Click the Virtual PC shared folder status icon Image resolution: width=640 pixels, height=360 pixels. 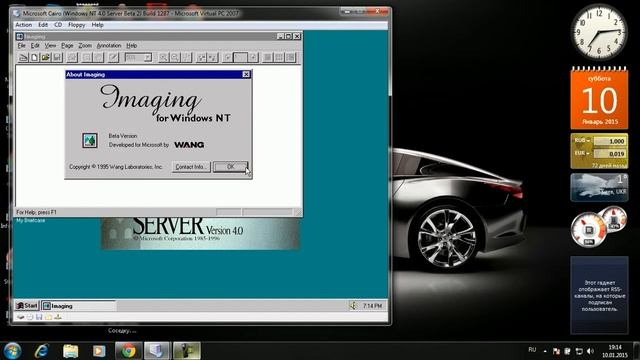pos(49,317)
